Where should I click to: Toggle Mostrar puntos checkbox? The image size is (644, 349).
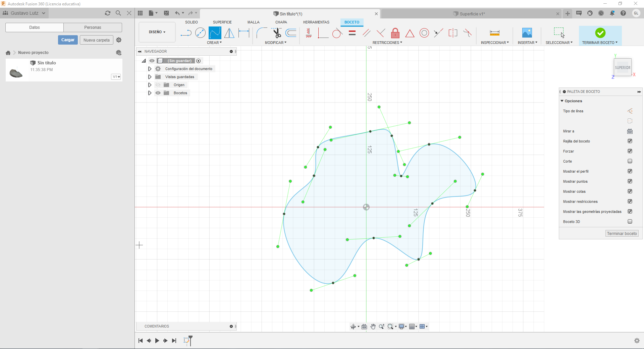630,181
